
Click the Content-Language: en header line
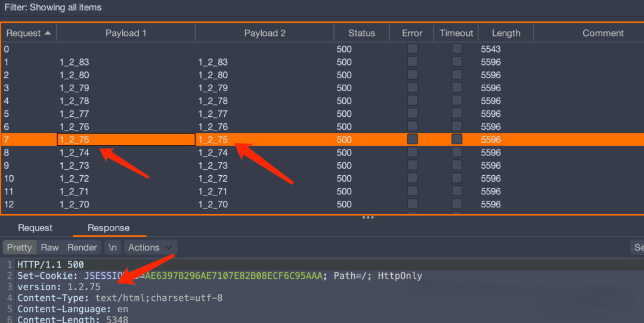click(x=73, y=309)
